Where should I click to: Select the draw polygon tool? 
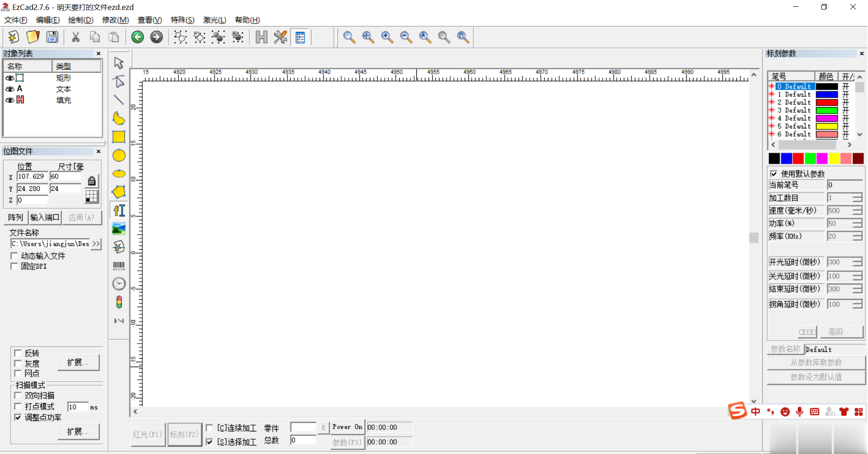(119, 192)
